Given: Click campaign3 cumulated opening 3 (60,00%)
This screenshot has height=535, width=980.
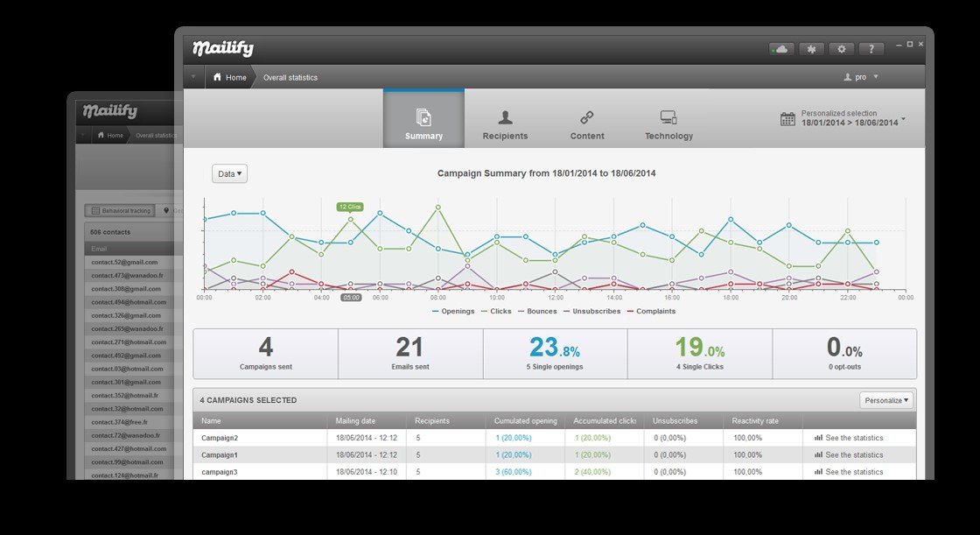Looking at the screenshot, I should pos(513,472).
